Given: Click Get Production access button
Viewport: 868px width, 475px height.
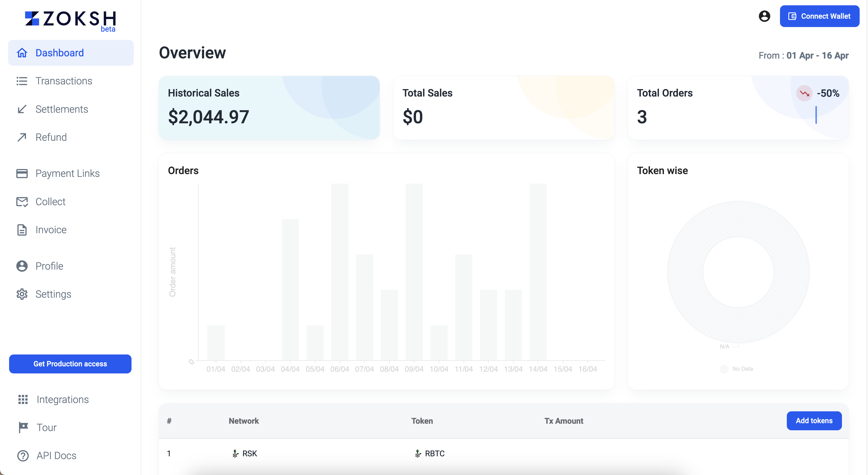Looking at the screenshot, I should point(70,364).
